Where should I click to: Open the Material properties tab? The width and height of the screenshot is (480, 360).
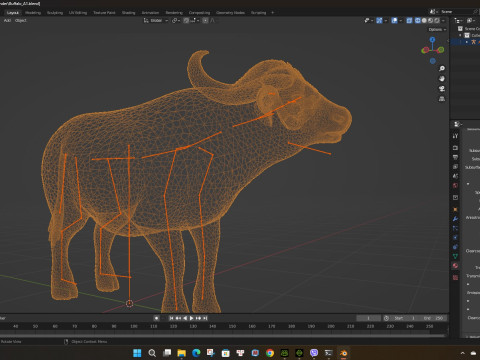(x=455, y=266)
